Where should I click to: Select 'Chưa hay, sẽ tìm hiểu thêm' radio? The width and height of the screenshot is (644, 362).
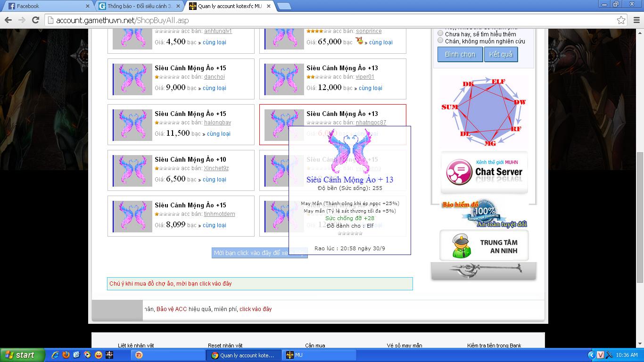pyautogui.click(x=440, y=33)
